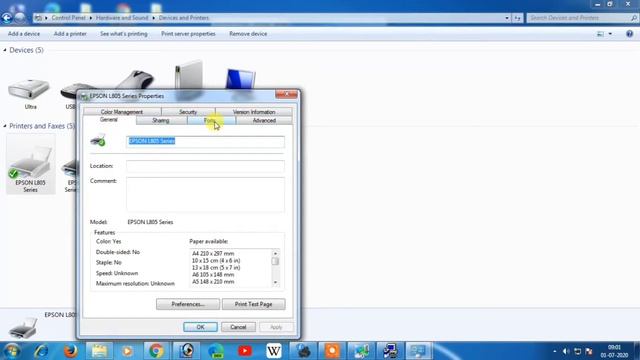Open the Help icon
Screen dimensions: 640x360
[629, 34]
